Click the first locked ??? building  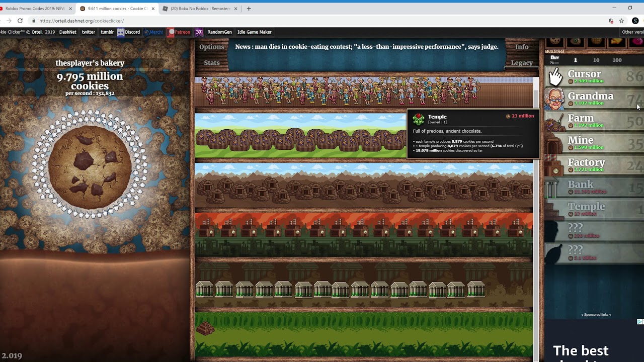point(594,232)
